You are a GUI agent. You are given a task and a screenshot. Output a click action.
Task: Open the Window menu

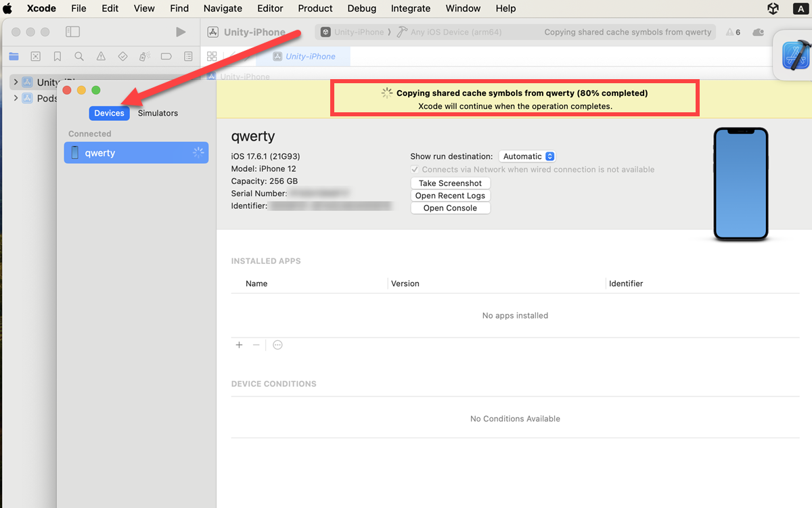(x=463, y=8)
